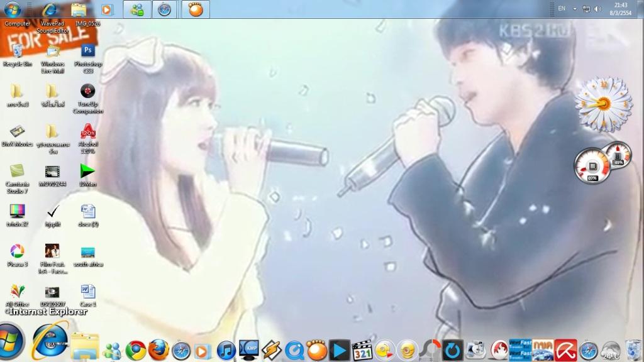Select the TuneUp Companion desktop icon
This screenshot has height=362, width=644.
87,99
